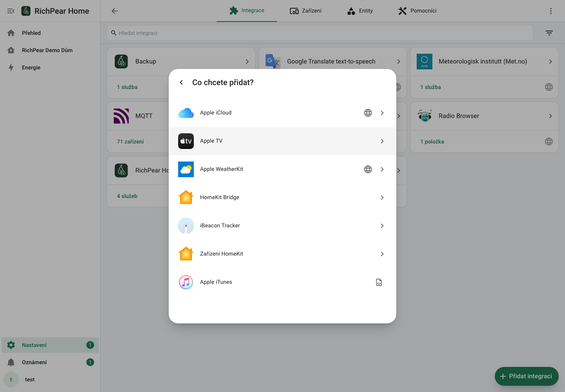Open 1 položka link under Radio Browser
Image resolution: width=565 pixels, height=392 pixels.
point(432,142)
